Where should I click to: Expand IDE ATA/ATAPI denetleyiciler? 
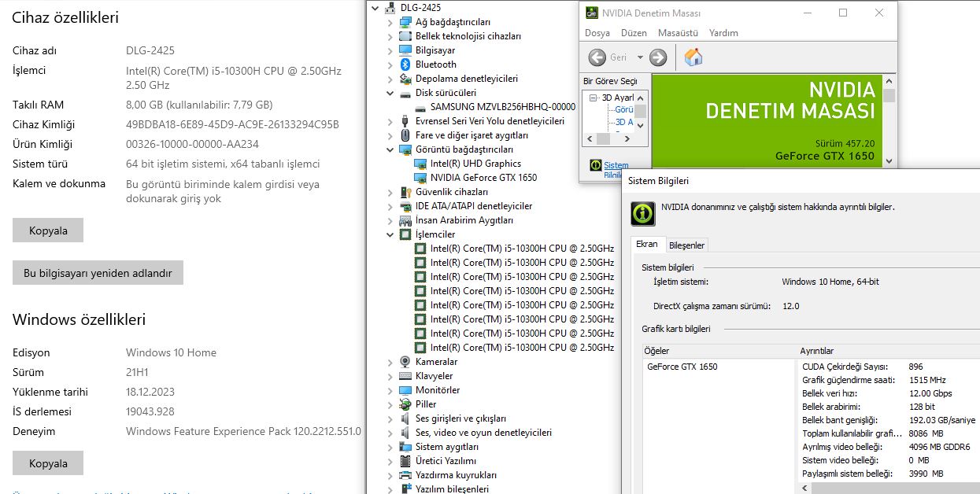tap(390, 206)
